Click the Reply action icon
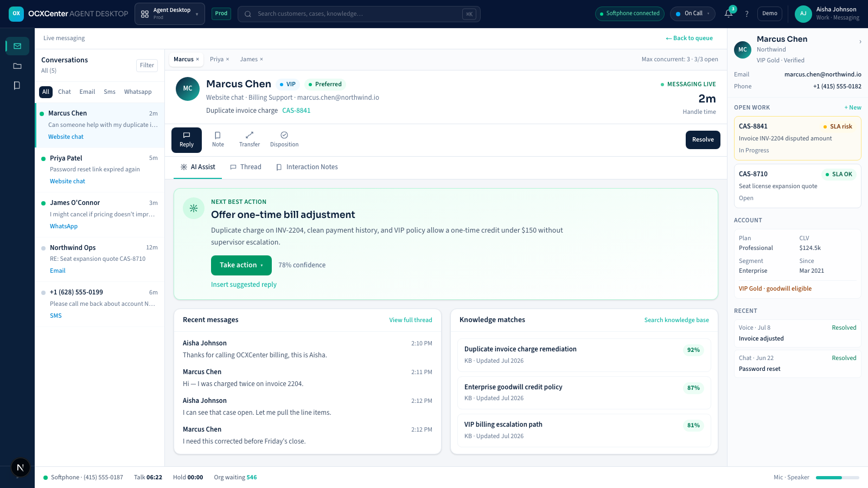868x488 pixels. [187, 139]
